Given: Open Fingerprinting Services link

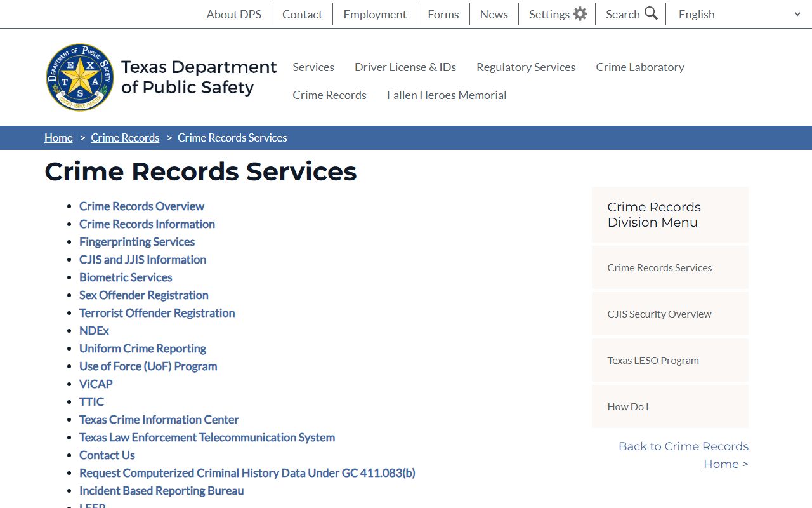Looking at the screenshot, I should (136, 241).
